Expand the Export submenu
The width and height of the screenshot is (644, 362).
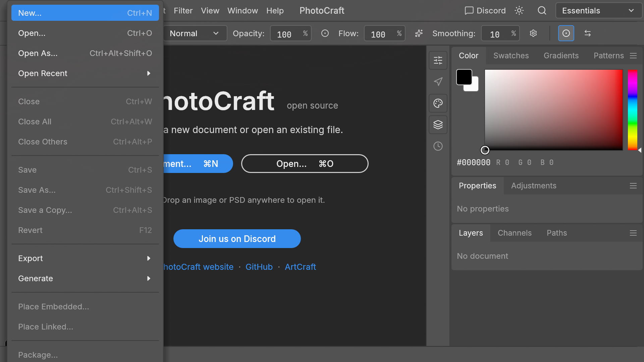85,258
